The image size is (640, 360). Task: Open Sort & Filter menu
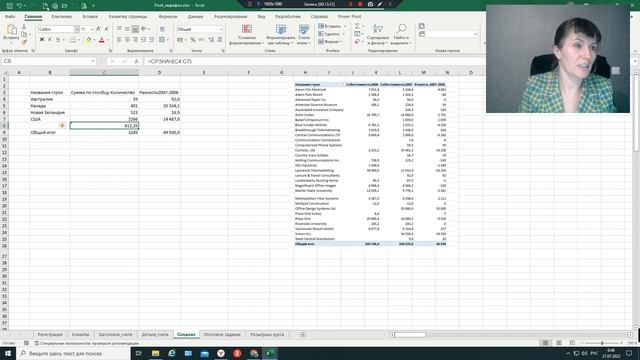tap(378, 34)
